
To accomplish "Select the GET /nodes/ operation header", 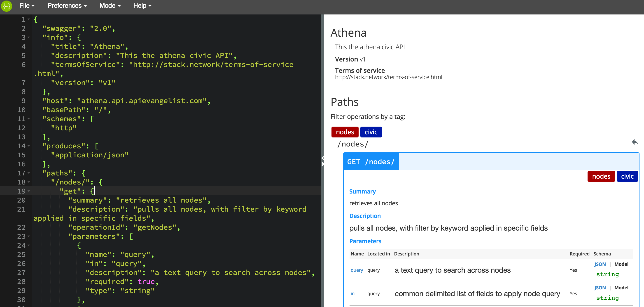I will (x=371, y=161).
